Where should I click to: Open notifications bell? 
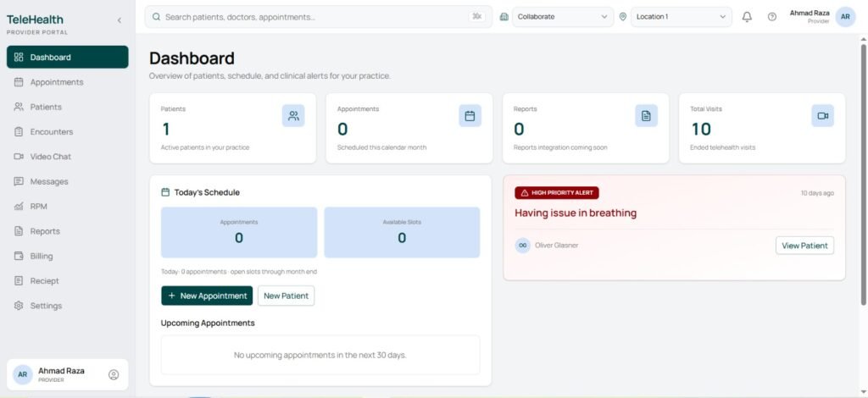(747, 17)
